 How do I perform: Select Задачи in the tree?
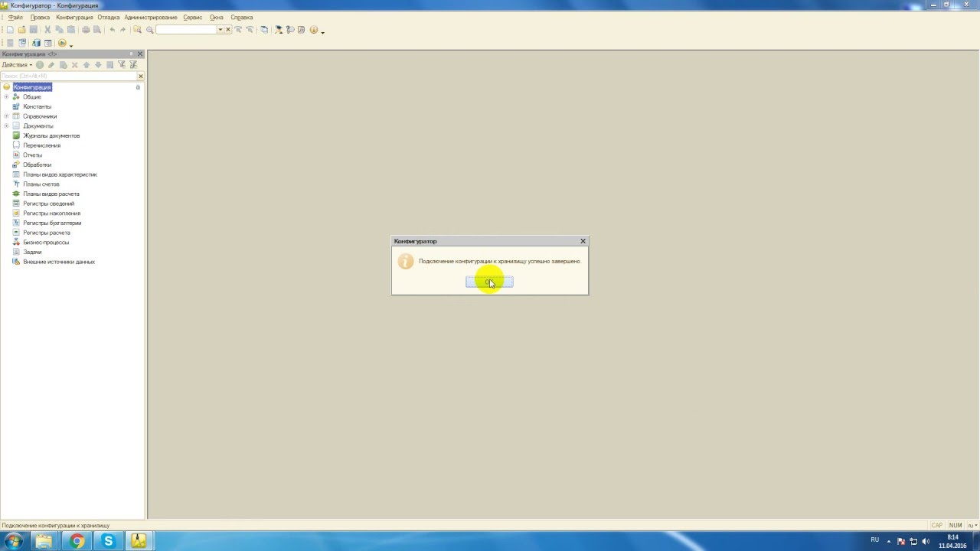pyautogui.click(x=32, y=252)
